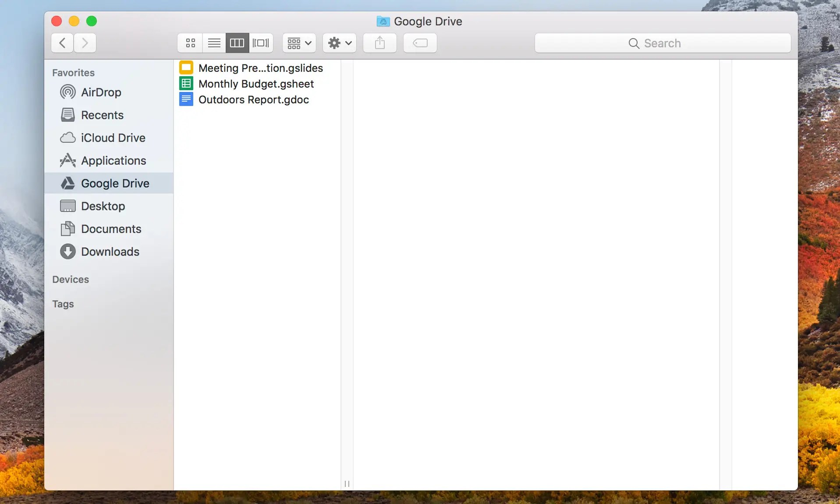Switch to list view
The width and height of the screenshot is (840, 504).
[214, 43]
